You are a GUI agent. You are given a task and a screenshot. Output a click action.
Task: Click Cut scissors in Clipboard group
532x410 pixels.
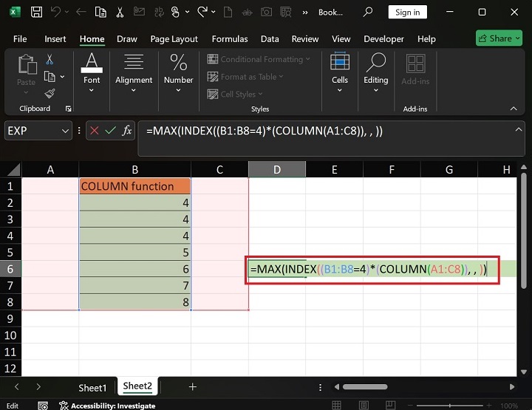pyautogui.click(x=50, y=59)
